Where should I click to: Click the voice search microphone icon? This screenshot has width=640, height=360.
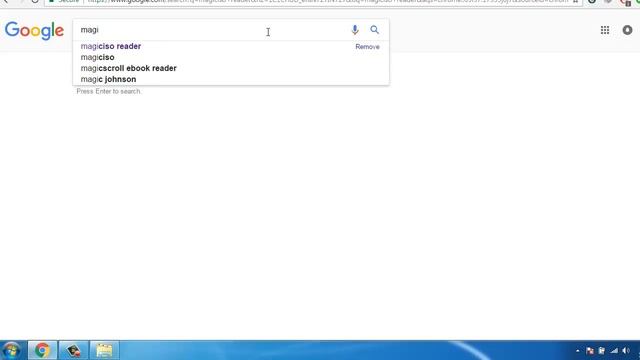355,30
